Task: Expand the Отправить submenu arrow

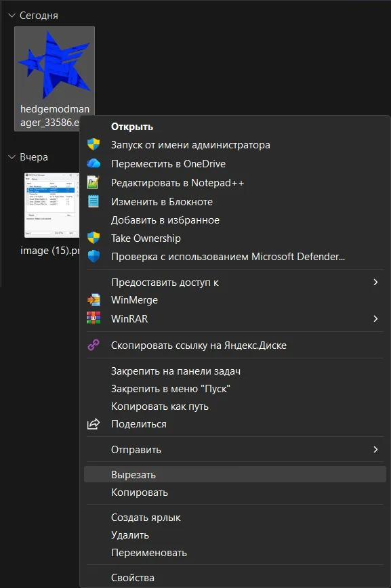Action: click(x=375, y=449)
